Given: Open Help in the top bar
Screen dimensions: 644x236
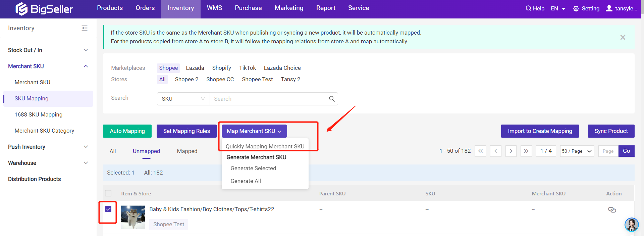Looking at the screenshot, I should (x=535, y=8).
